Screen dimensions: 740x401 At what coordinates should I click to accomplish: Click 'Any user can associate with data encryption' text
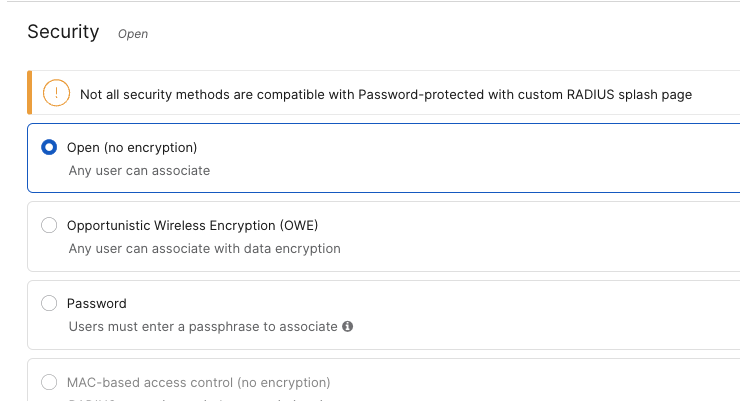click(204, 249)
